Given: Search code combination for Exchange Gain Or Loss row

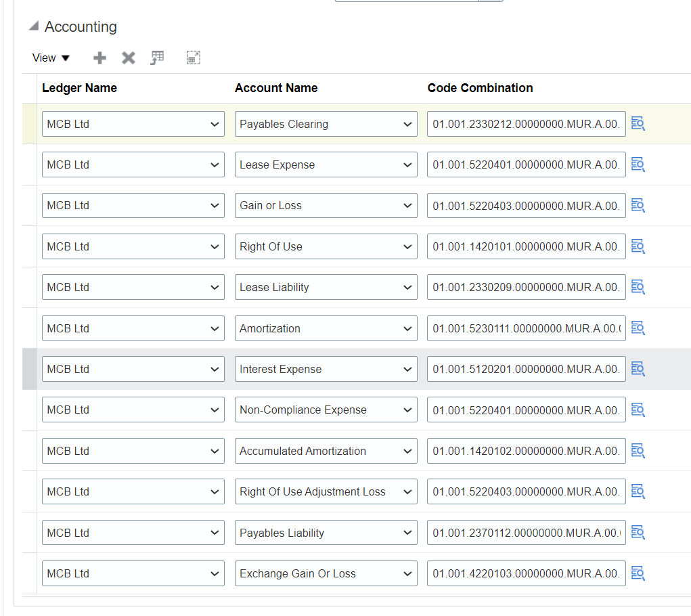Looking at the screenshot, I should click(638, 573).
